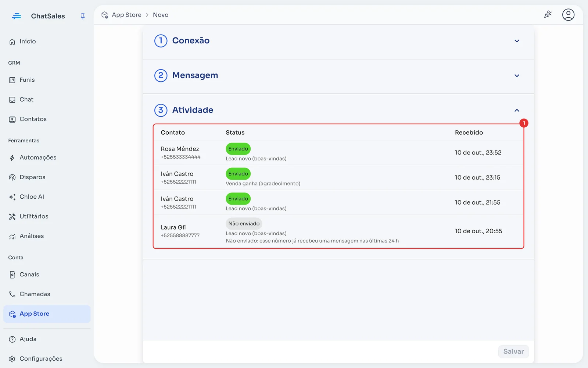Viewport: 588px width, 368px height.
Task: Click the ChatSales brand name
Action: [x=48, y=16]
